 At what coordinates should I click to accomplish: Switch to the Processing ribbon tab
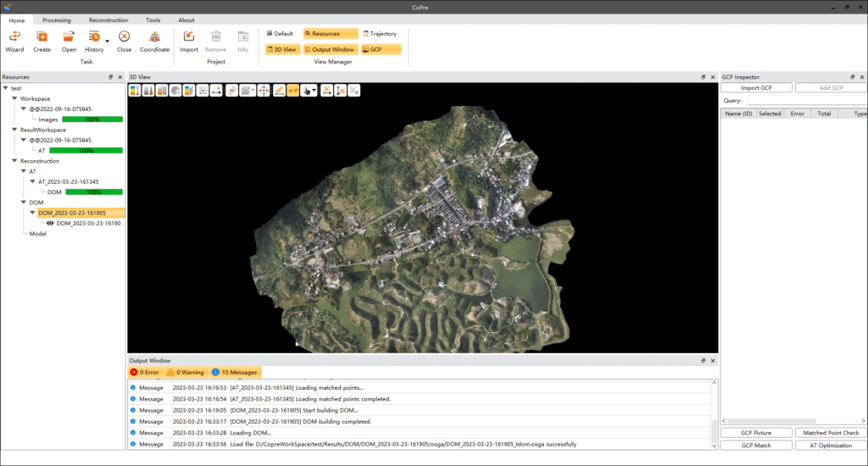[x=57, y=19]
